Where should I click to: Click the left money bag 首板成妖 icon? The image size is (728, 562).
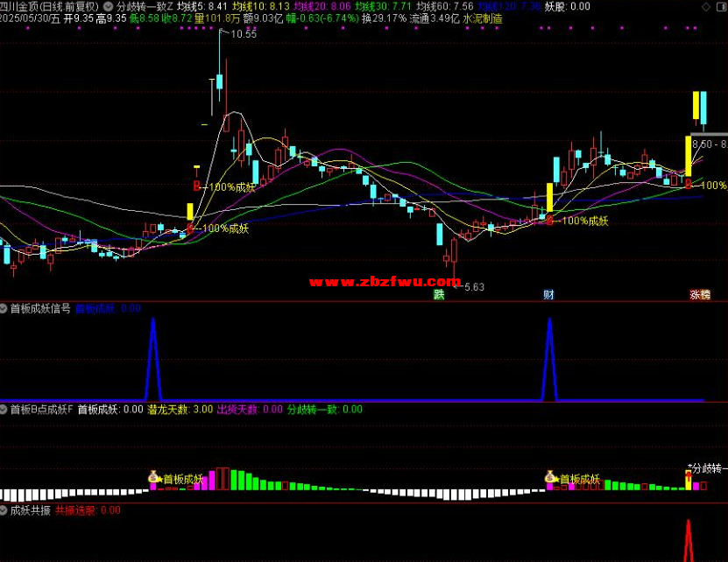pyautogui.click(x=154, y=478)
